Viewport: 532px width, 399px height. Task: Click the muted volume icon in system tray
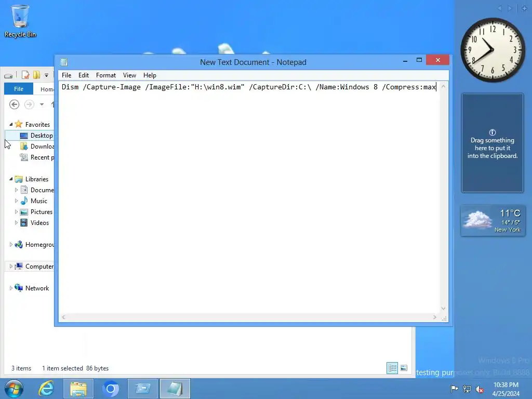tap(480, 390)
